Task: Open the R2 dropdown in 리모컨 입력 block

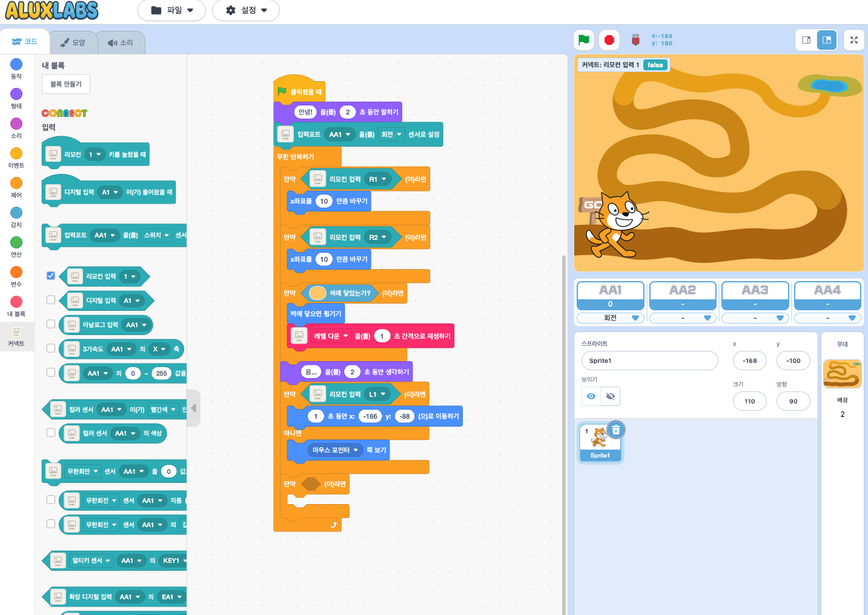Action: 377,238
